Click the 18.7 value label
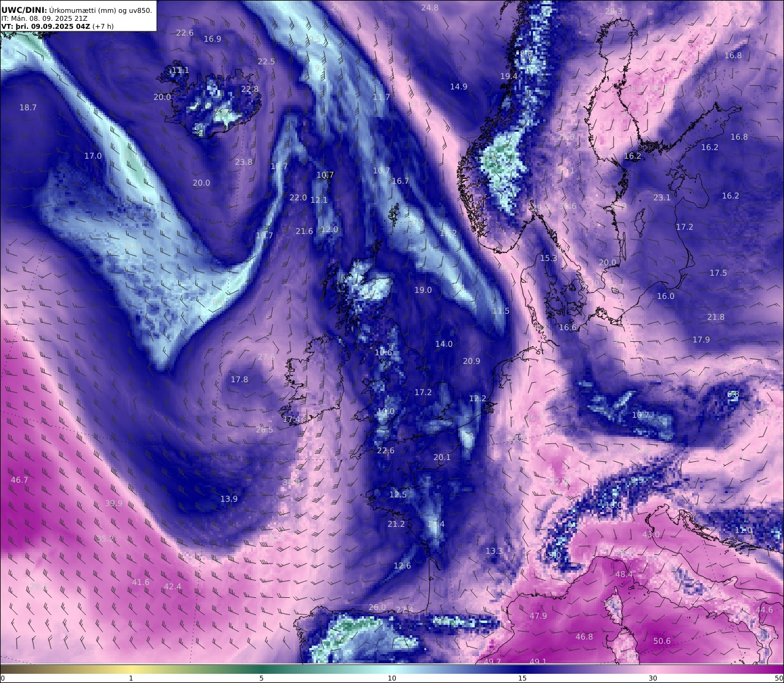Screen dimensions: 784x683 tap(28, 107)
